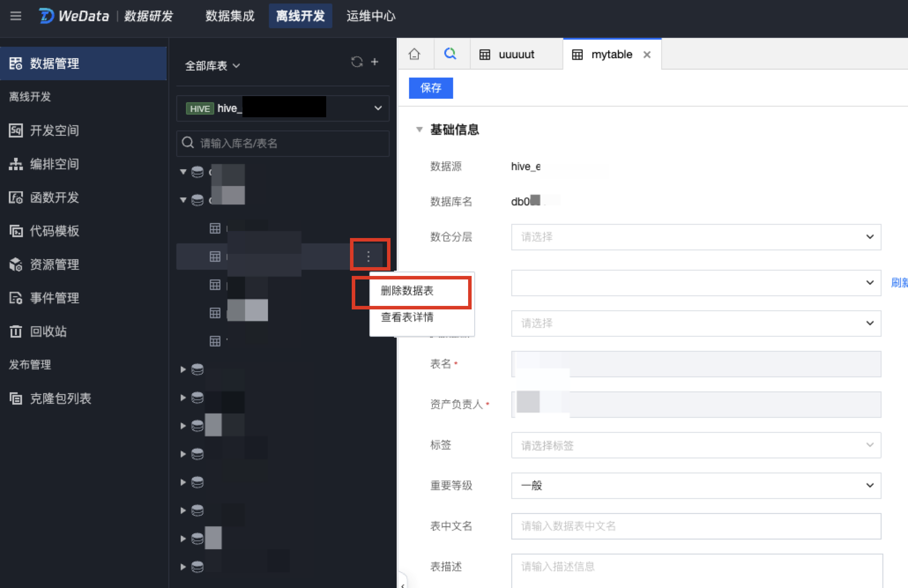Click the refresh icon in table panel
The width and height of the screenshot is (908, 588).
[x=357, y=62]
